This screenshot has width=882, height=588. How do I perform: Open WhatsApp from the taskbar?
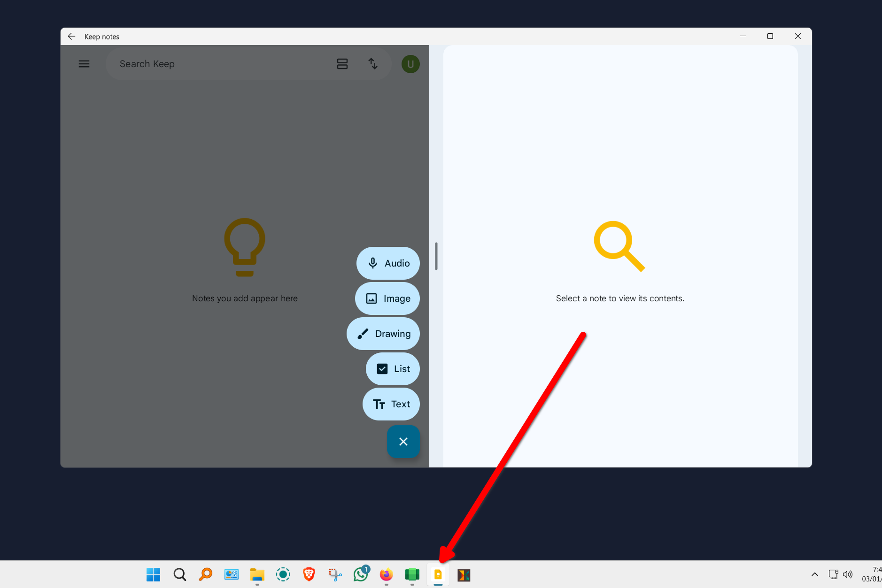tap(360, 574)
